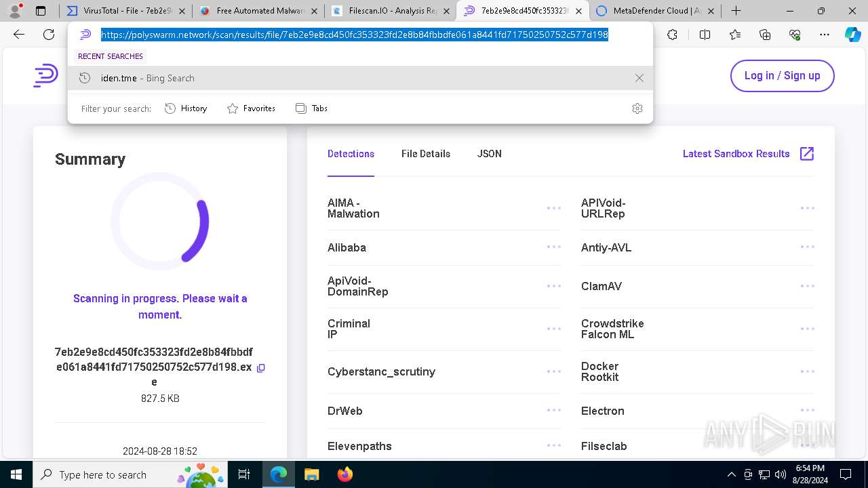Click the ClamAV engine name
The height and width of the screenshot is (488, 868).
point(601,287)
